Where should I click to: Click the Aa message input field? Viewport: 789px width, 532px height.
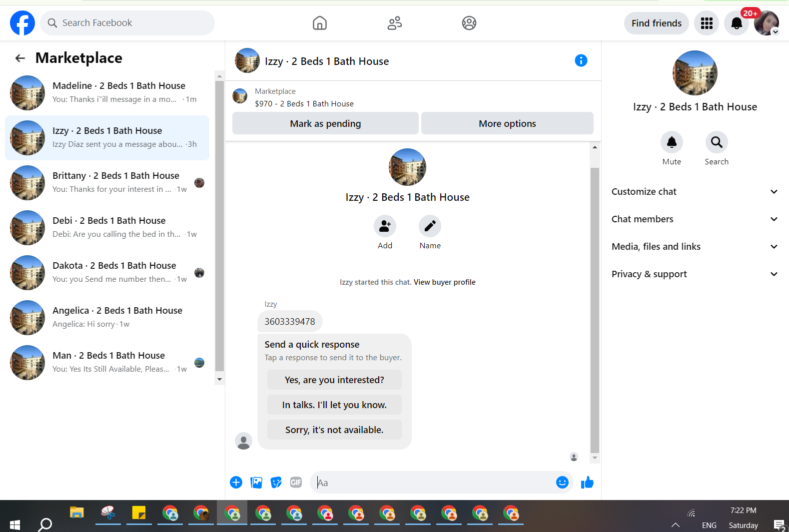pyautogui.click(x=432, y=483)
